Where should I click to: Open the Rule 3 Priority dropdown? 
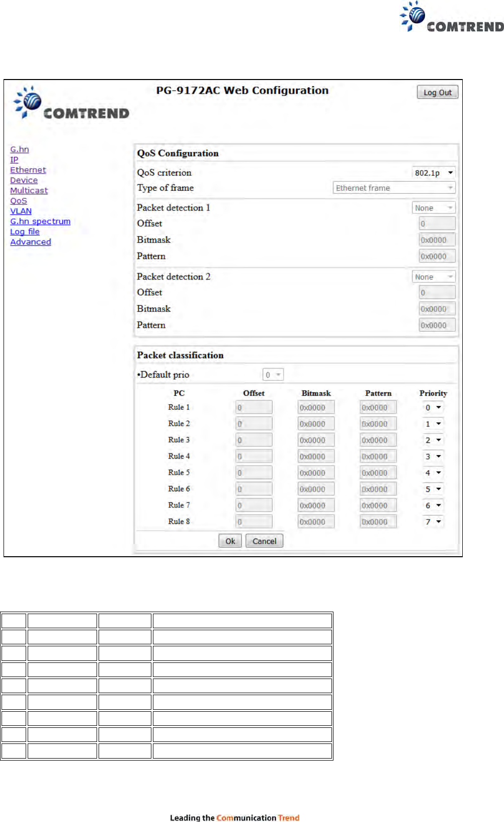[433, 440]
